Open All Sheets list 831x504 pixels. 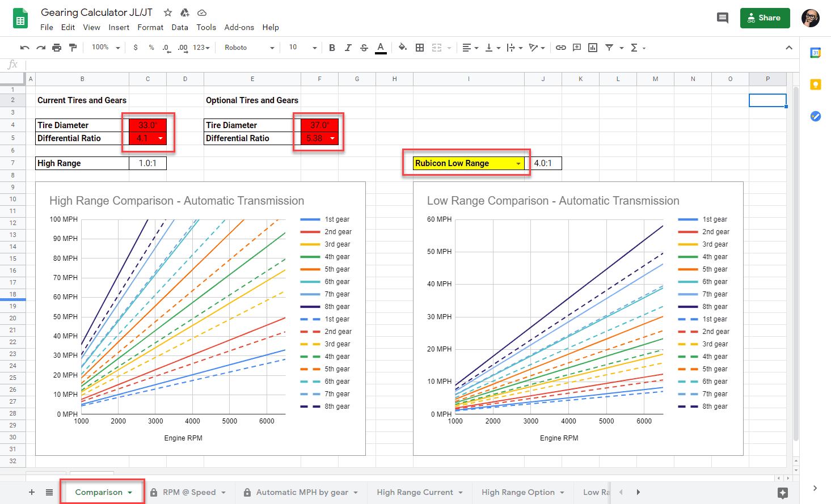49,492
